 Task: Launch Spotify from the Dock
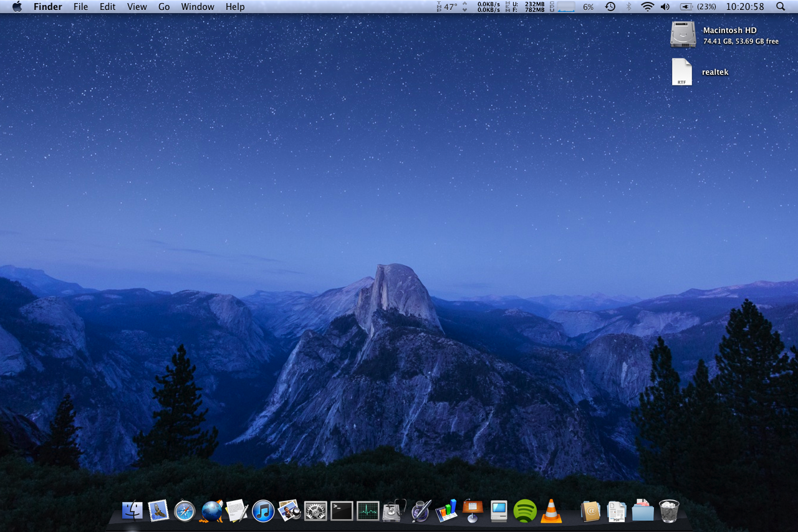(525, 511)
